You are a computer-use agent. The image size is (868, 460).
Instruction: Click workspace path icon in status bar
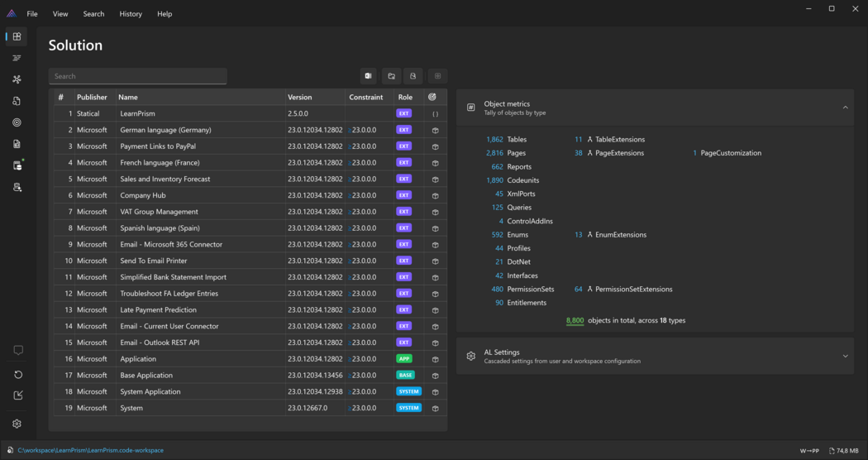[11, 451]
